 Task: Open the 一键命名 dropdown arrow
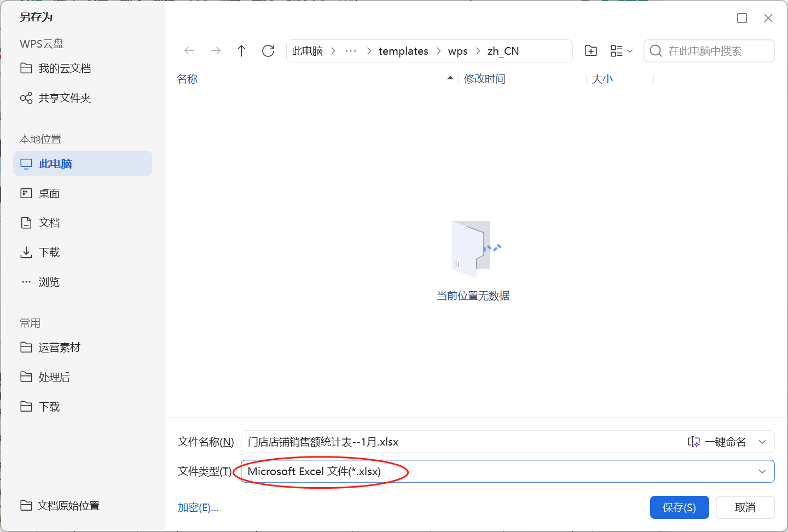pos(762,442)
